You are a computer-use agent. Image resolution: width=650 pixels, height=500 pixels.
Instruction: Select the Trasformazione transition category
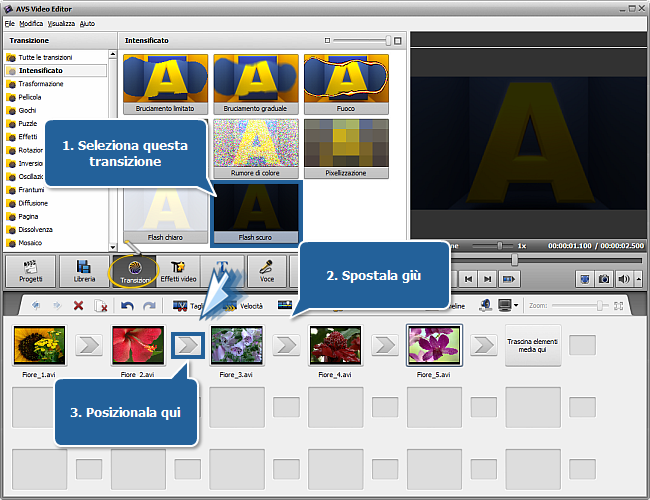(40, 84)
